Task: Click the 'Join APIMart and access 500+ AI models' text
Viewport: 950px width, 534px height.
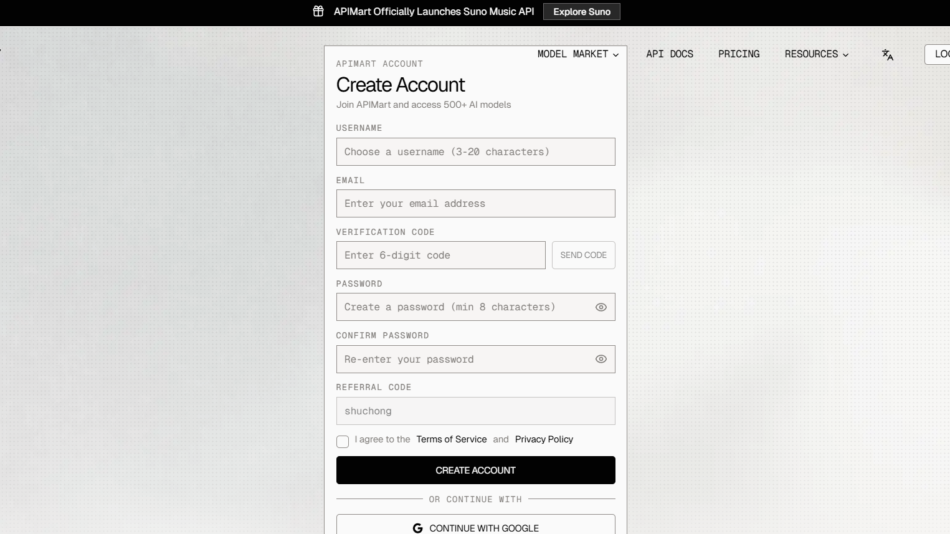Action: pyautogui.click(x=424, y=105)
